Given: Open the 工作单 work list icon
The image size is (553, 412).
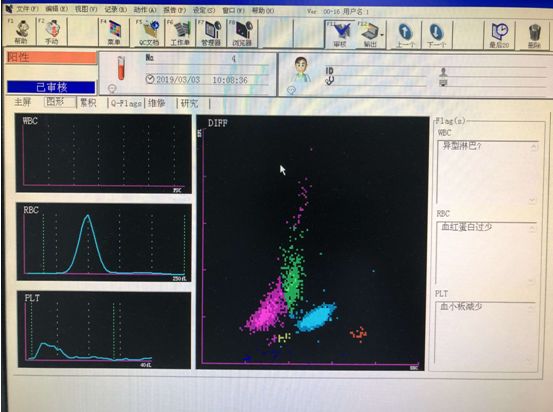Looking at the screenshot, I should [x=180, y=33].
